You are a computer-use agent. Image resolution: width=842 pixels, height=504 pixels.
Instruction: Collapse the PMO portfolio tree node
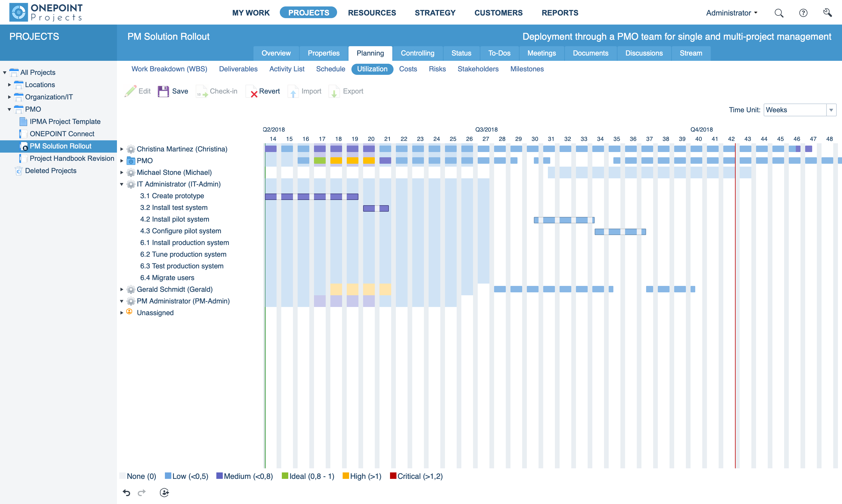click(x=10, y=109)
